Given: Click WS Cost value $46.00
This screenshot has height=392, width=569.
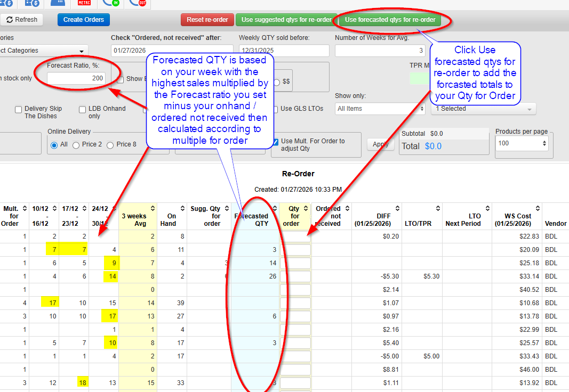Looking at the screenshot, I should point(529,370).
